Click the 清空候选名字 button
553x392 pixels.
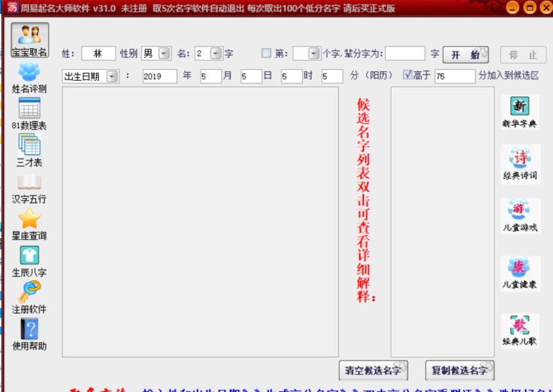pyautogui.click(x=374, y=370)
